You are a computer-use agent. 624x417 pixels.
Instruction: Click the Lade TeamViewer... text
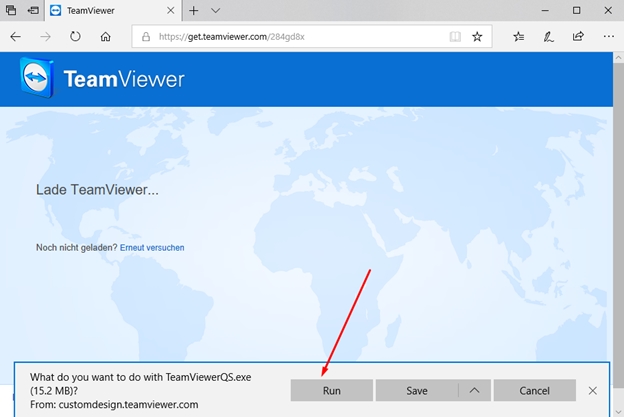(x=97, y=190)
